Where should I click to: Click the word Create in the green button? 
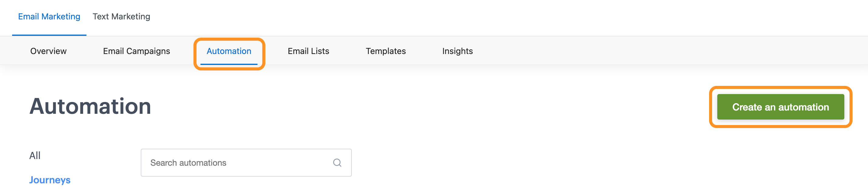click(747, 107)
